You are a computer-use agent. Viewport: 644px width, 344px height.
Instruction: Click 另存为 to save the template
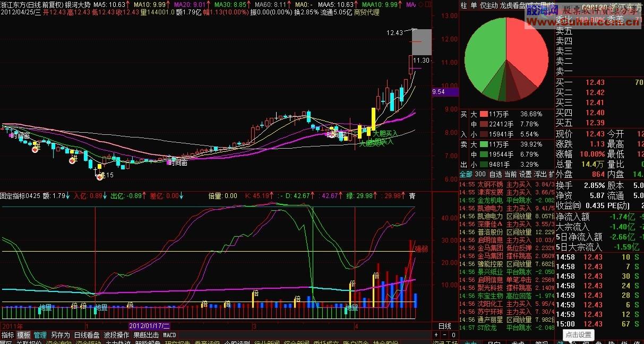[x=60, y=335]
